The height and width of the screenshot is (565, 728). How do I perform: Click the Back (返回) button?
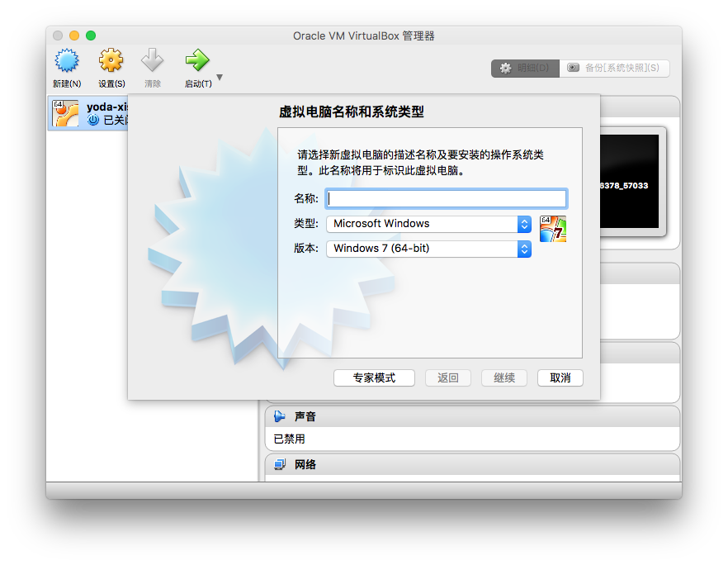tap(448, 378)
